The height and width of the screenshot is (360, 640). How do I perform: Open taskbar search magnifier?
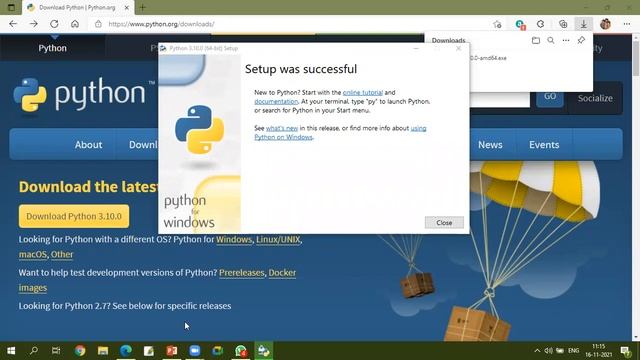pos(34,351)
